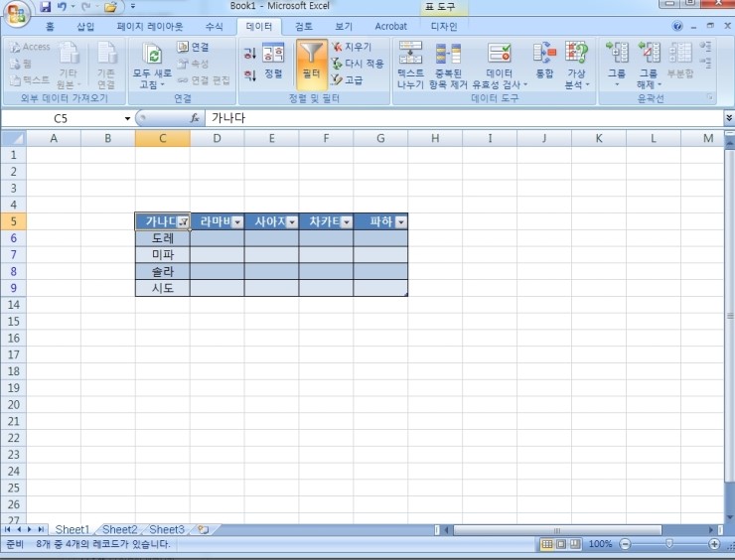Click the Office button logo
Viewport: 735px width, 560px height.
17,16
